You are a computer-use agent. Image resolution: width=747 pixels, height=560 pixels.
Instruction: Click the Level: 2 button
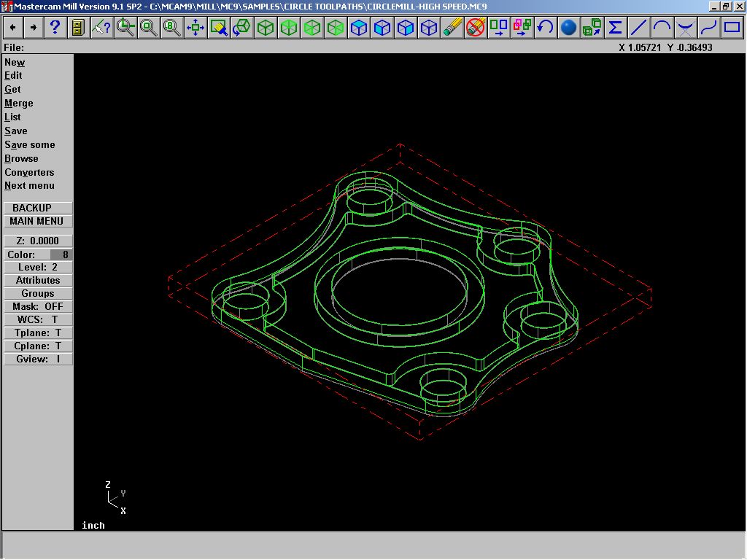coord(38,267)
